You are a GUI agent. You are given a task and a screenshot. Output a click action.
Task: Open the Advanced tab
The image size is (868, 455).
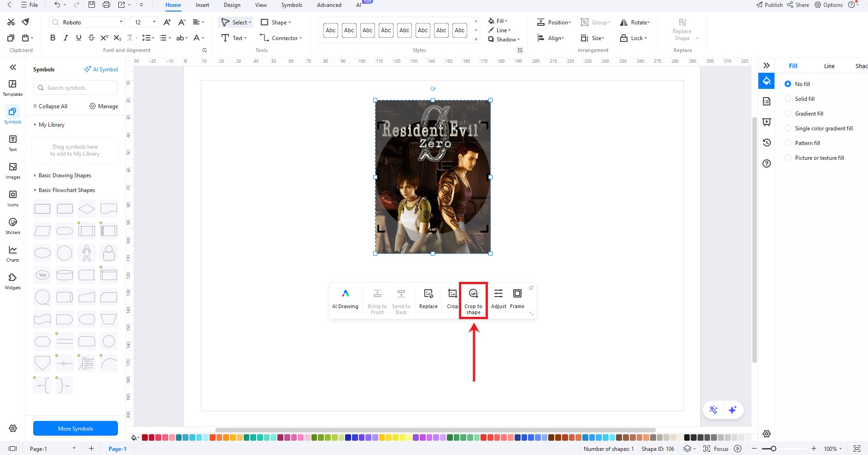[329, 5]
